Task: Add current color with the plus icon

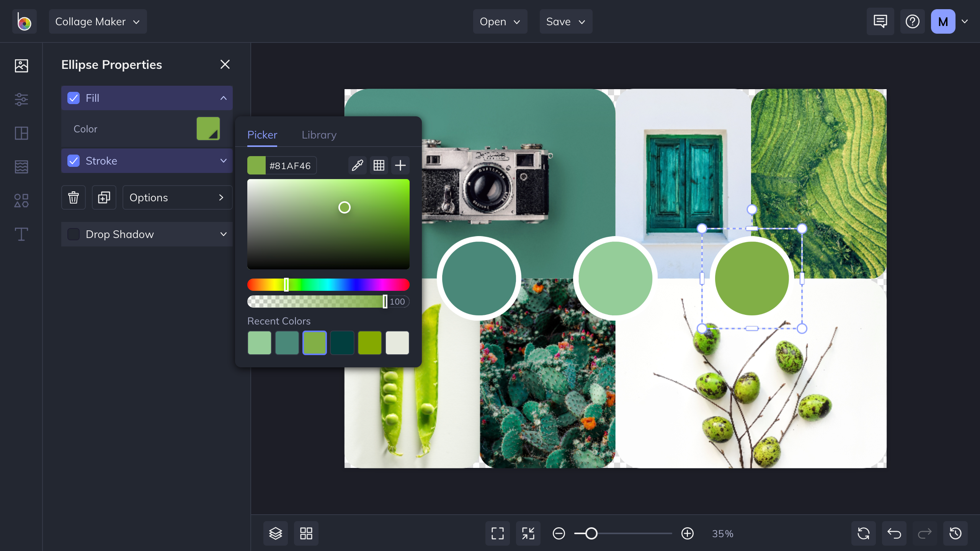Action: [400, 165]
